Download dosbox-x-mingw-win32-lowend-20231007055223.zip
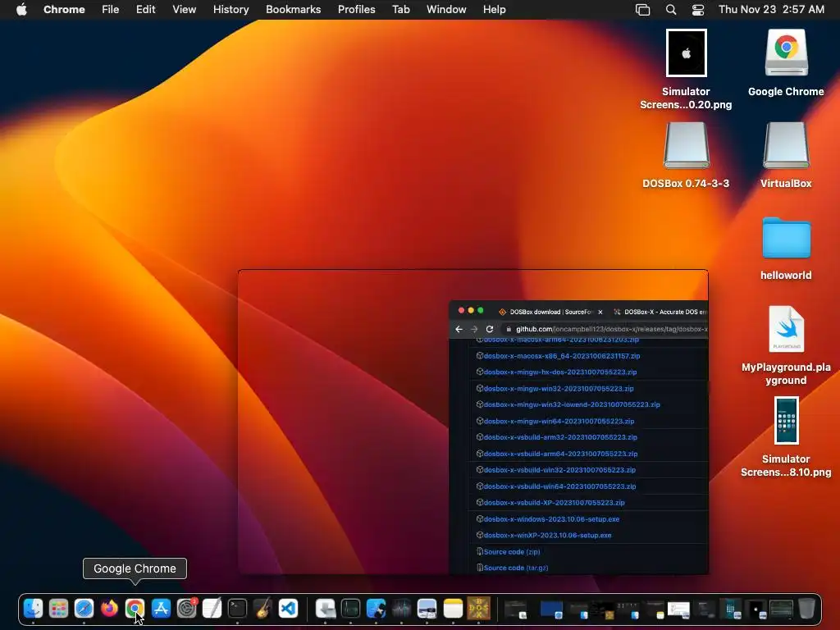Image resolution: width=840 pixels, height=630 pixels. click(x=572, y=404)
